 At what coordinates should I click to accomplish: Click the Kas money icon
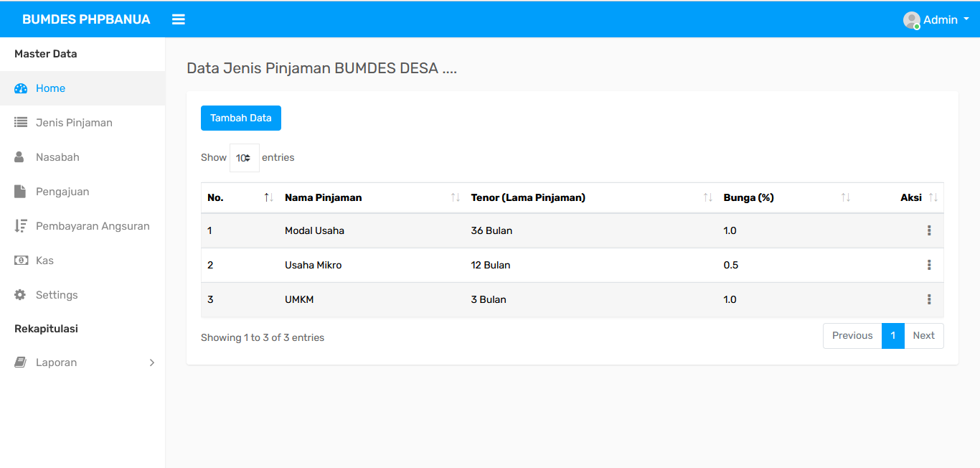coord(21,261)
